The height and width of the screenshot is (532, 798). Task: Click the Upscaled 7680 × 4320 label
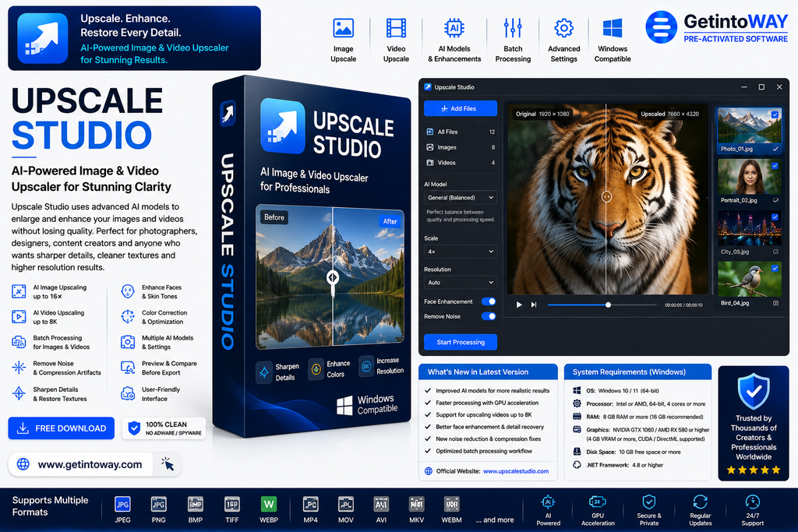tap(669, 114)
